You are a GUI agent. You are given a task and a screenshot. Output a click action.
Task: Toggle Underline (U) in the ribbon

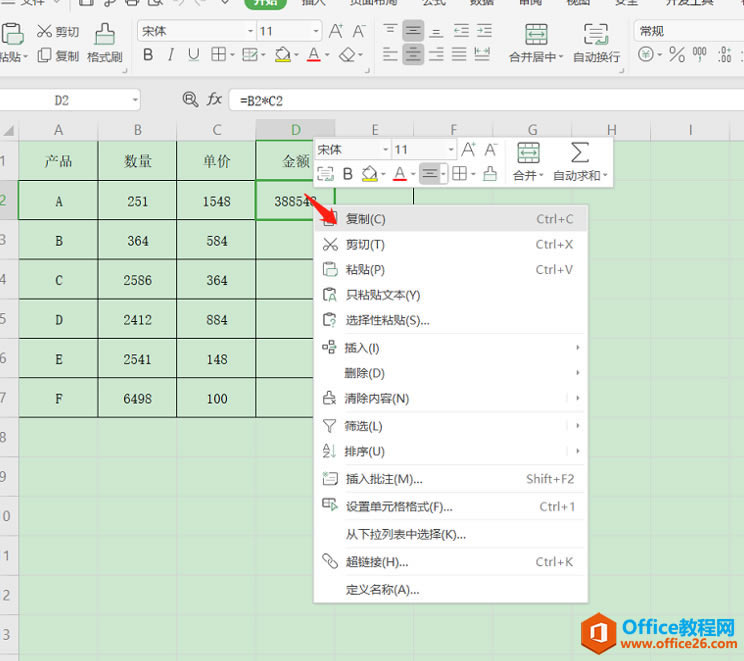(x=194, y=55)
